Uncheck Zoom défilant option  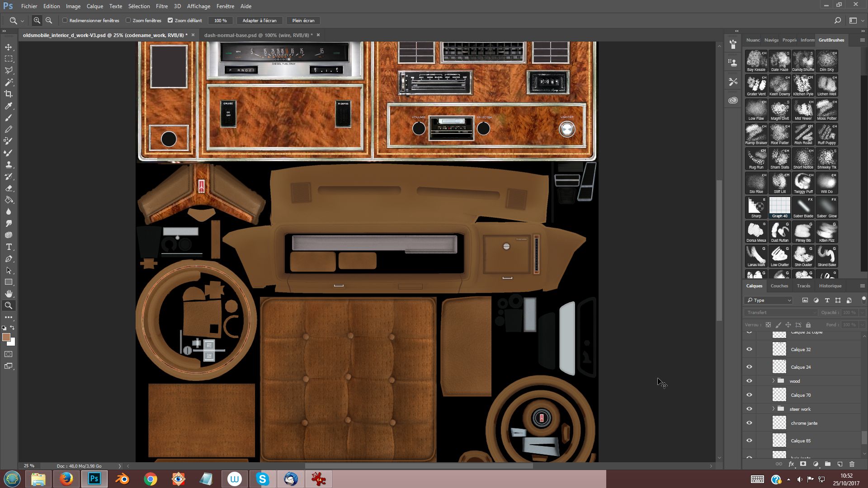click(x=170, y=20)
